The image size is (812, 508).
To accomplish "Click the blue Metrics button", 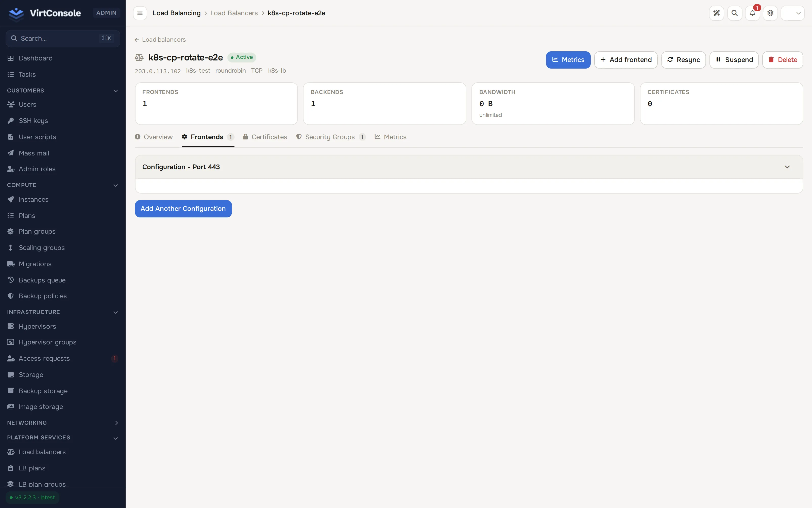I will pos(568,60).
